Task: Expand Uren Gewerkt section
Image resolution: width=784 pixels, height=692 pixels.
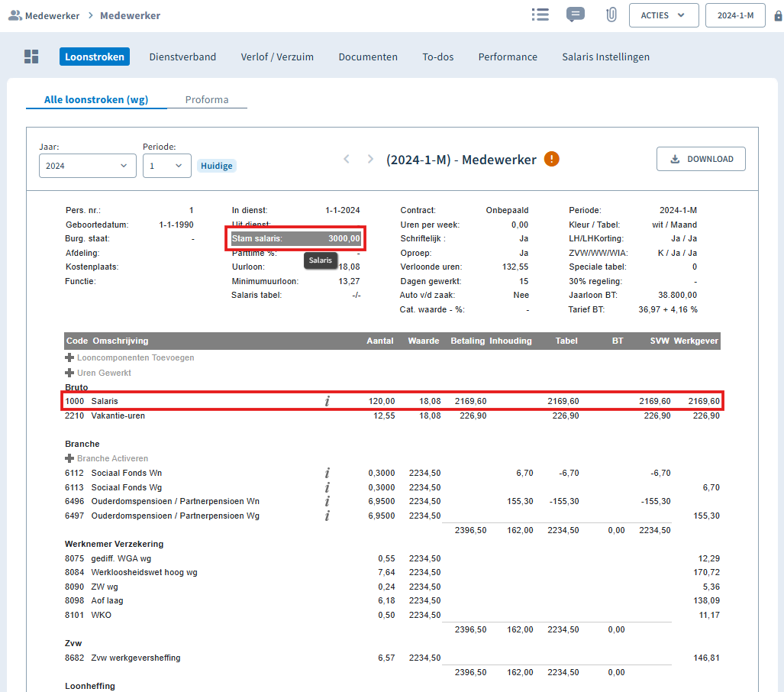Action: [98, 373]
